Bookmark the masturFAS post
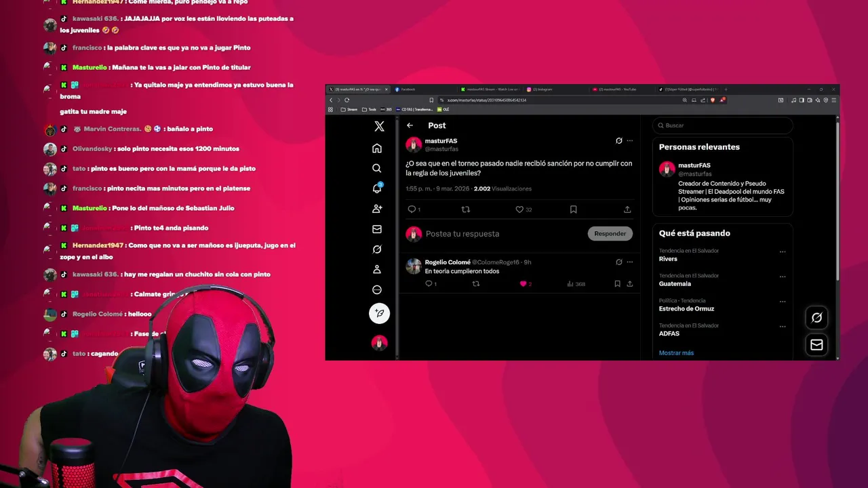The height and width of the screenshot is (488, 868). [x=573, y=209]
